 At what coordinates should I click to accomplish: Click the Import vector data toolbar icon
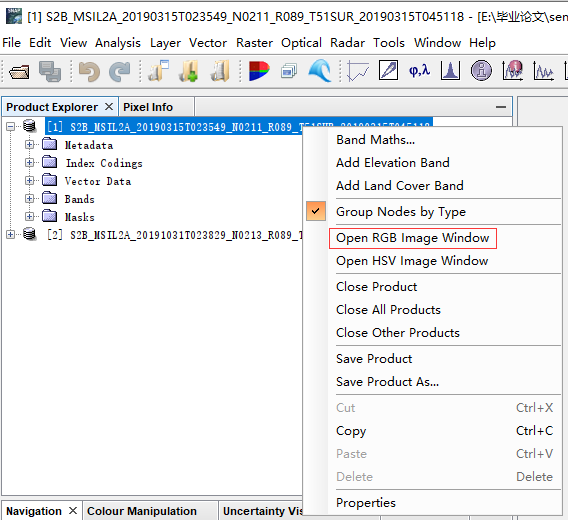[158, 71]
